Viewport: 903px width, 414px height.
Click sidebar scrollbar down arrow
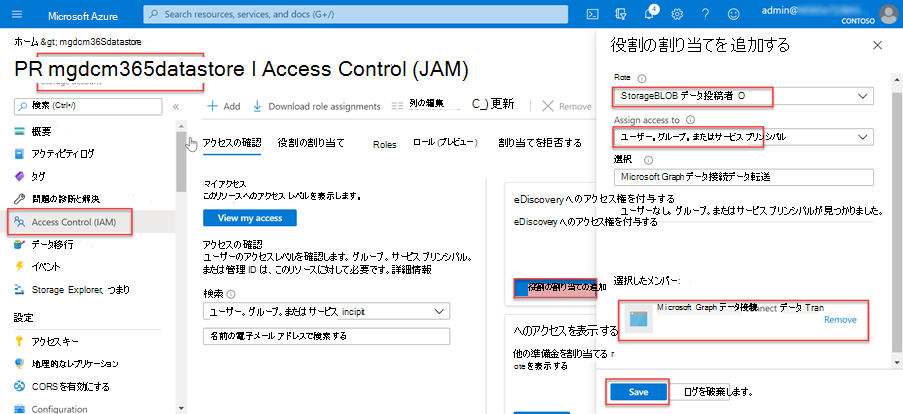coord(181,408)
